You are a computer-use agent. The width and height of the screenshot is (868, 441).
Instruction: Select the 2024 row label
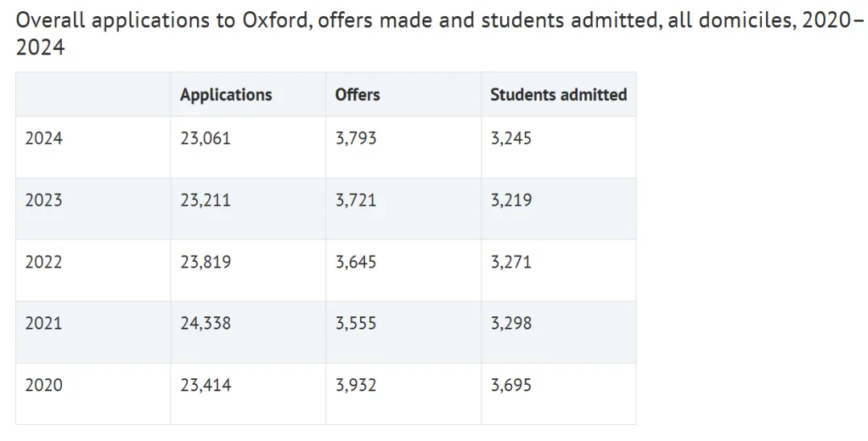[43, 138]
